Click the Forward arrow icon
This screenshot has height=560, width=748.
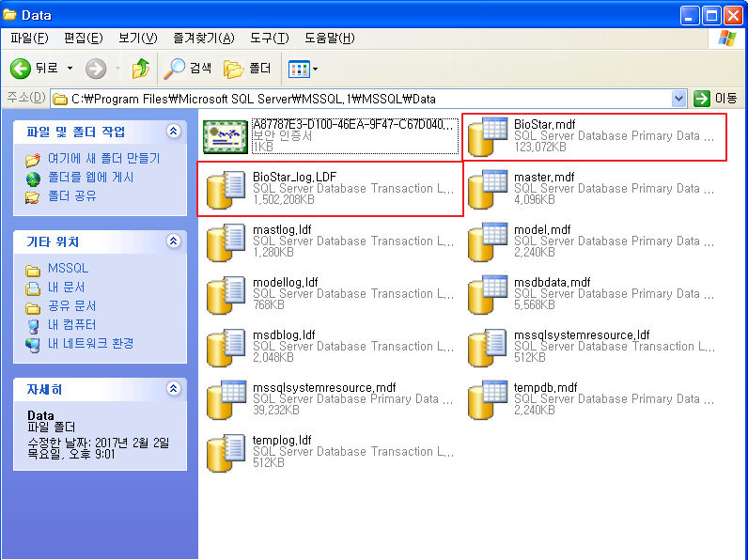click(96, 69)
